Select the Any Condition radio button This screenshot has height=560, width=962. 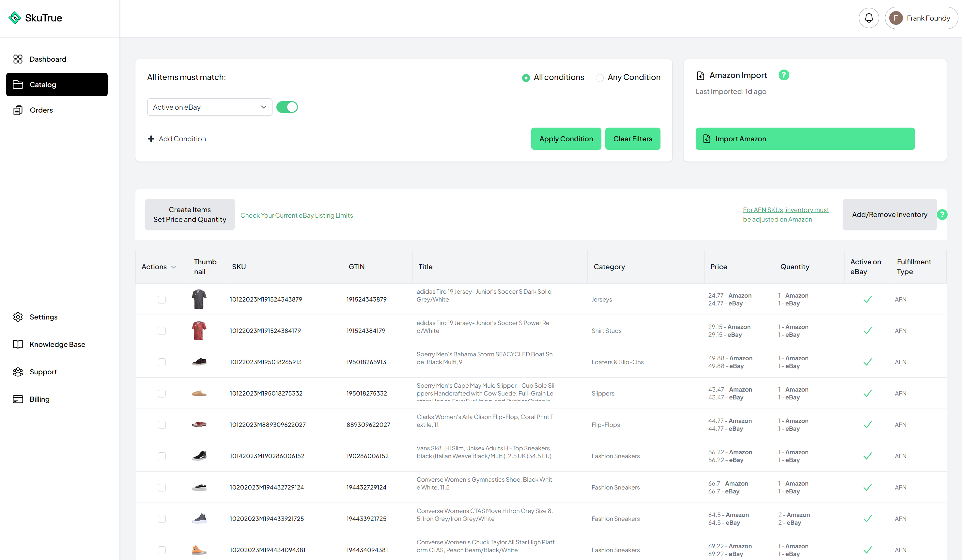599,77
